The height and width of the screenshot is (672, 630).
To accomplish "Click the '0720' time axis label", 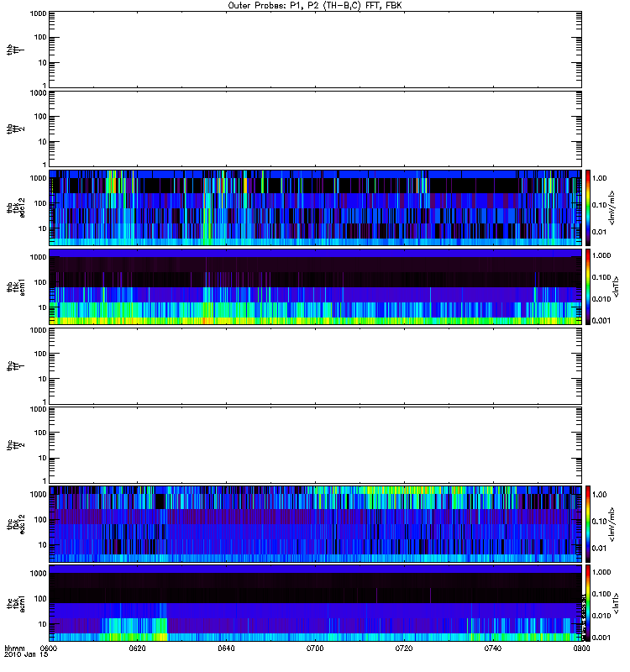I will [x=404, y=648].
